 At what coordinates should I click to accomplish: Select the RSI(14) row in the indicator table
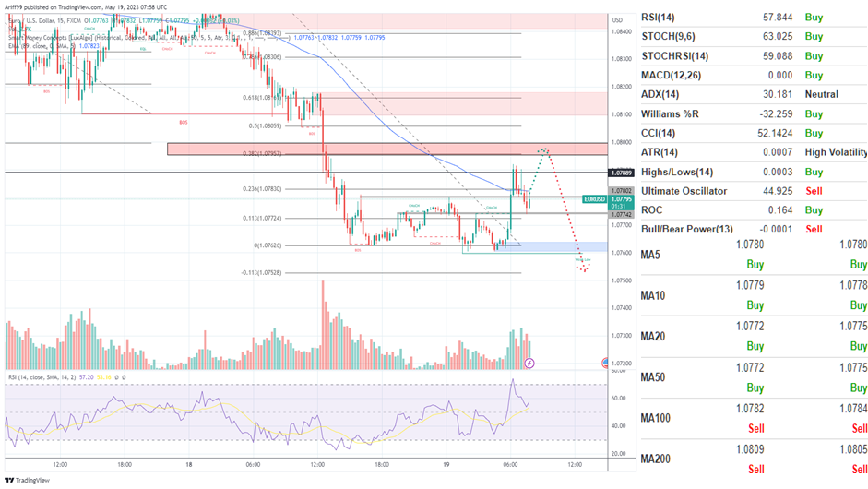pyautogui.click(x=664, y=17)
